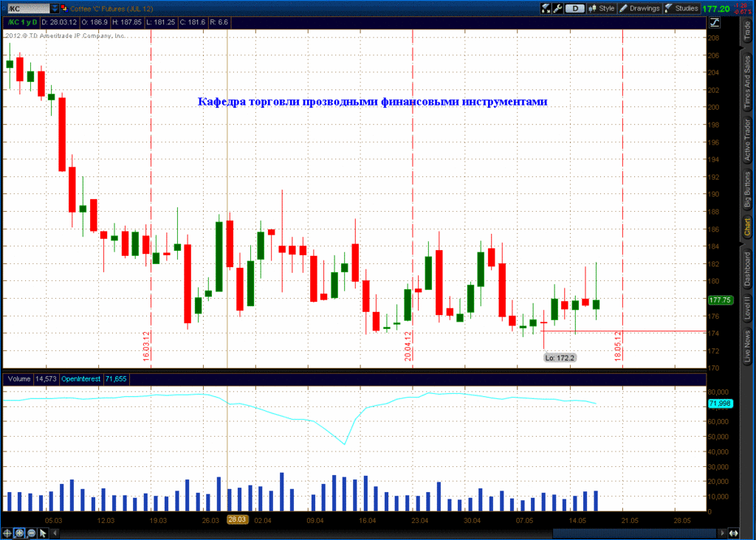Open the Drawings menu
Viewport: 756px width, 540px height.
pos(640,8)
